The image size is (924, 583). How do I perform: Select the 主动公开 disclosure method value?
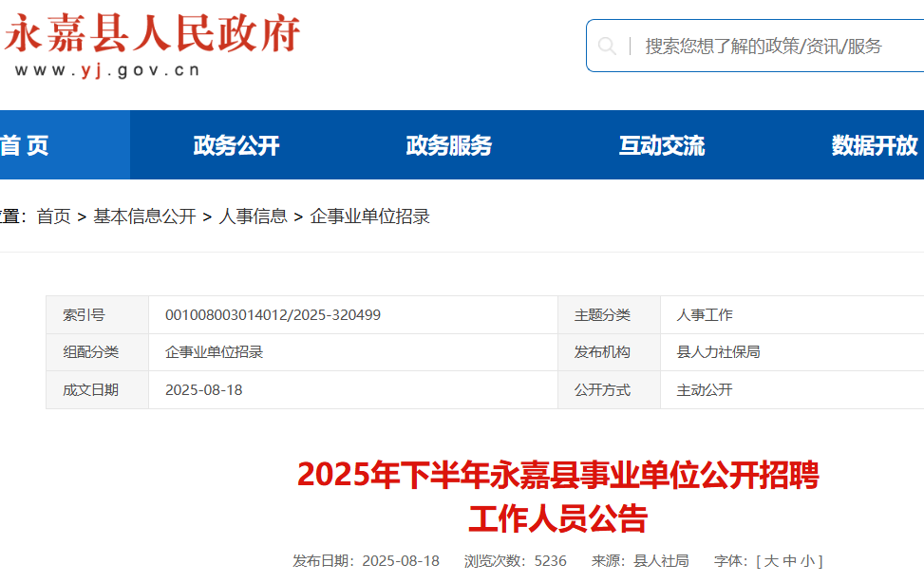tap(705, 389)
